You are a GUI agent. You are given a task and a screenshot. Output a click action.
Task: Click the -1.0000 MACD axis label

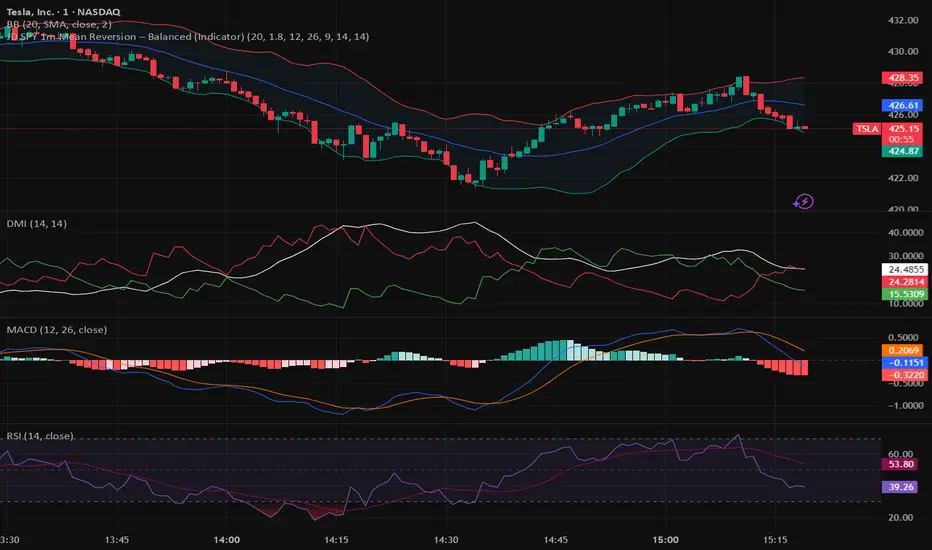[x=904, y=406]
